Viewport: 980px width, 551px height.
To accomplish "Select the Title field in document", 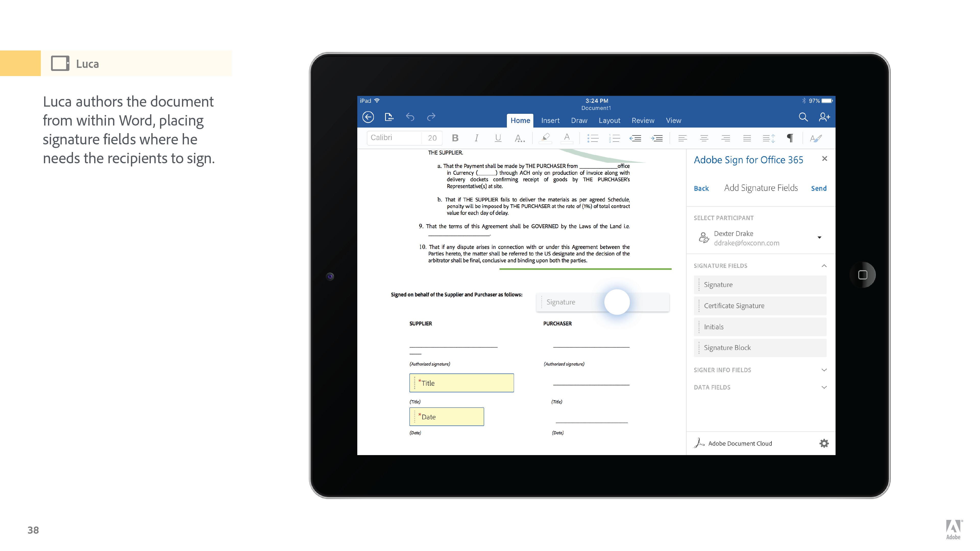I will tap(461, 383).
